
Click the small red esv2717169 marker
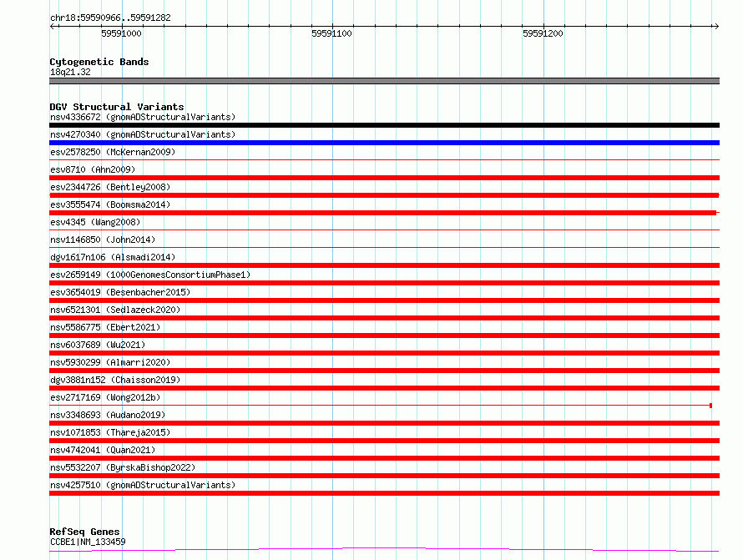[x=710, y=406]
